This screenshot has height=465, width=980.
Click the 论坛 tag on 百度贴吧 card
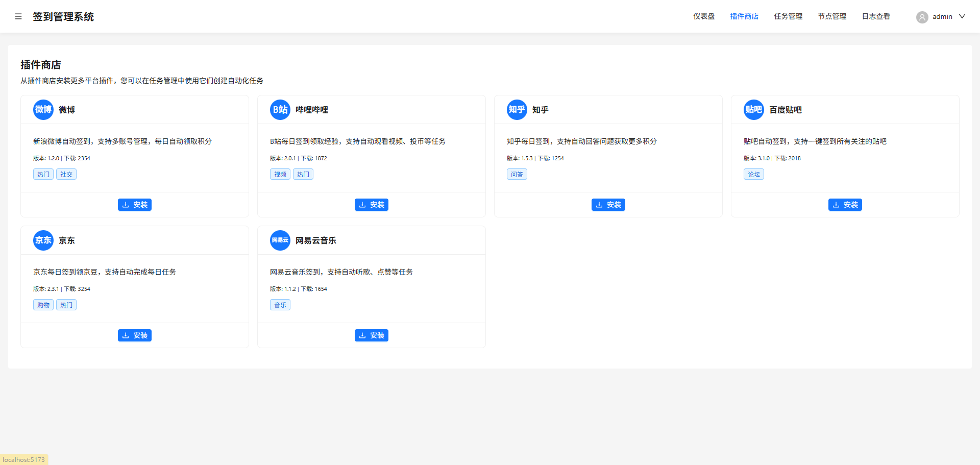(x=754, y=174)
